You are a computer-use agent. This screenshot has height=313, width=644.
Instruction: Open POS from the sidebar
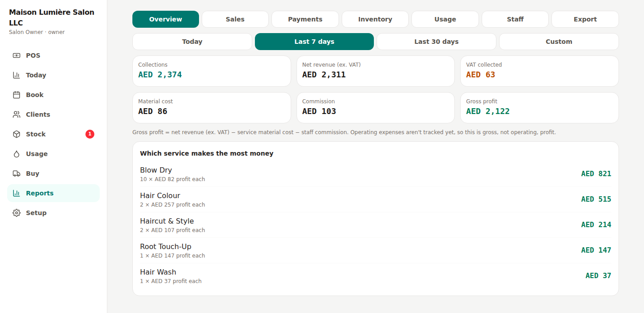pos(53,55)
